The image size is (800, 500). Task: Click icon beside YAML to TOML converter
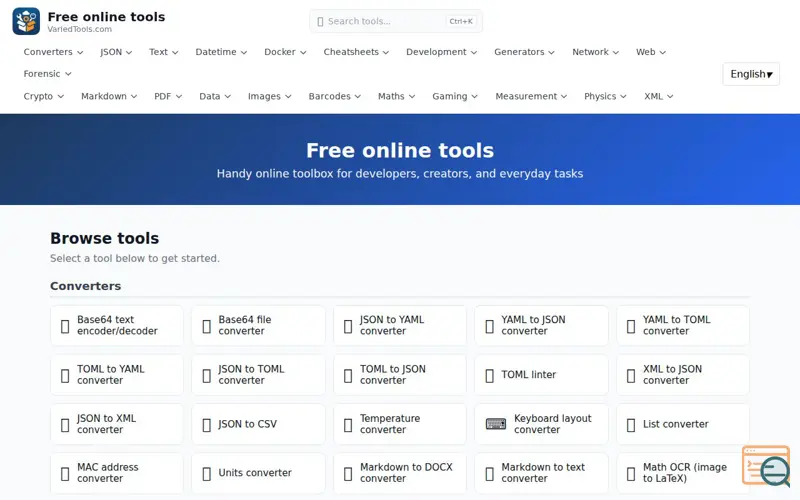coord(631,326)
